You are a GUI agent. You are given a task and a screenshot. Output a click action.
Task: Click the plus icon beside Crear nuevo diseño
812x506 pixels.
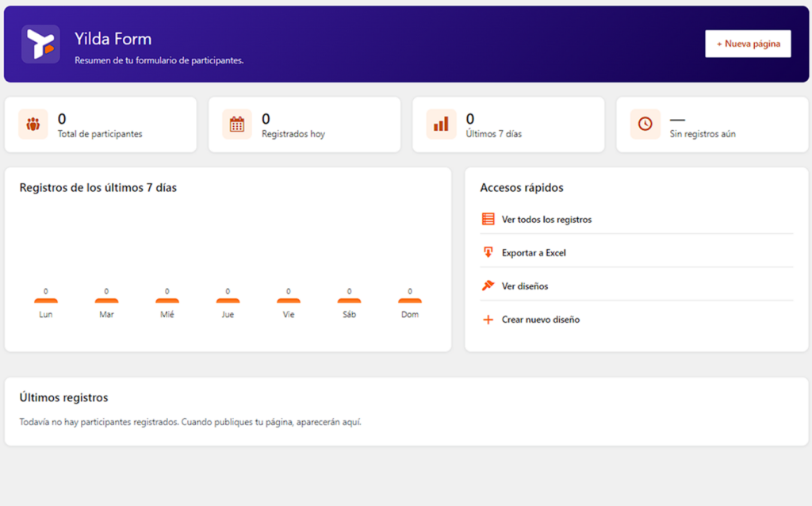tap(488, 320)
